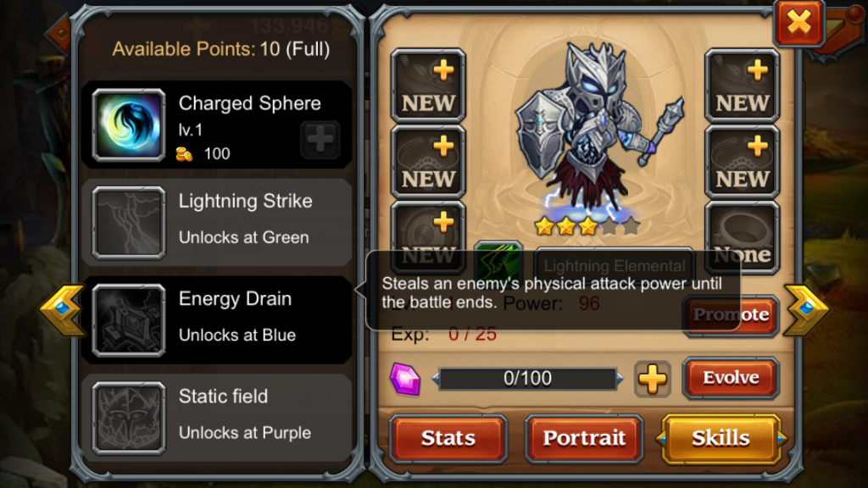Select the Energy Drain skill icon
The height and width of the screenshot is (488, 868).
(x=129, y=320)
